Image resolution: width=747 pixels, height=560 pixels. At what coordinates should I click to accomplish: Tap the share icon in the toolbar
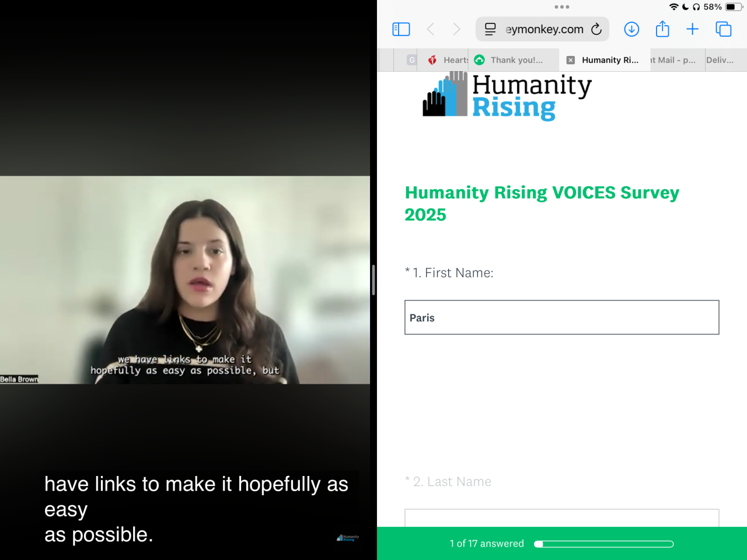coord(662,29)
